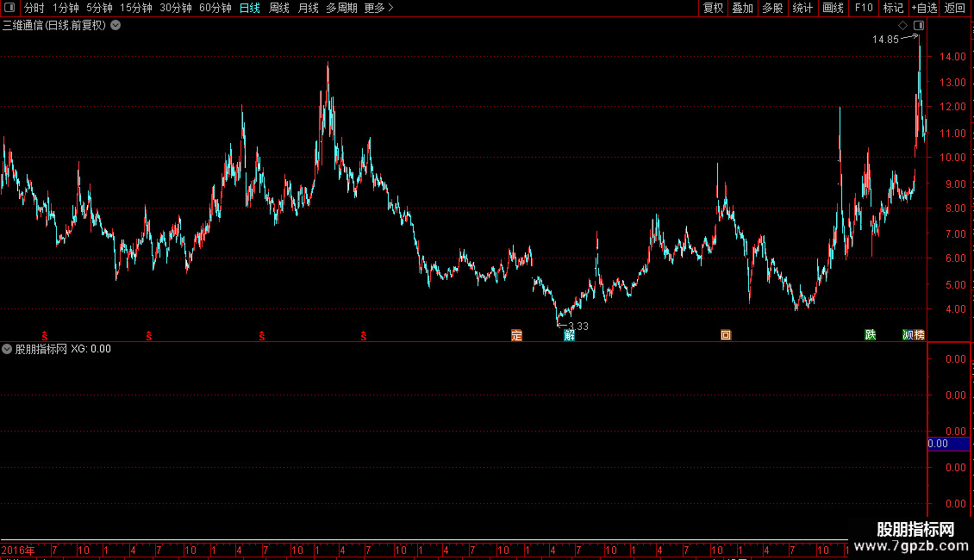Viewport: 974px width, 560px height.
Task: Select the 1分钟 period tab
Action: (x=66, y=8)
